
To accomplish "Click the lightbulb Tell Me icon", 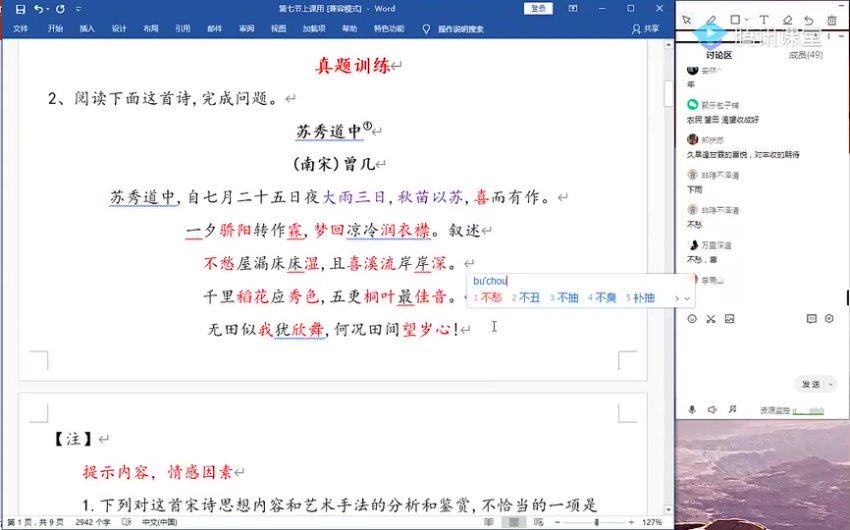I will (426, 29).
